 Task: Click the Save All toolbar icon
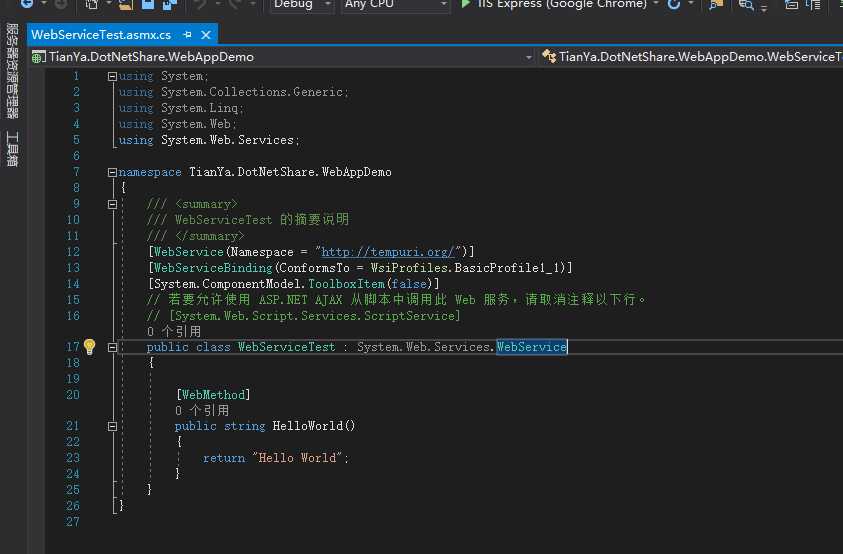pos(170,4)
